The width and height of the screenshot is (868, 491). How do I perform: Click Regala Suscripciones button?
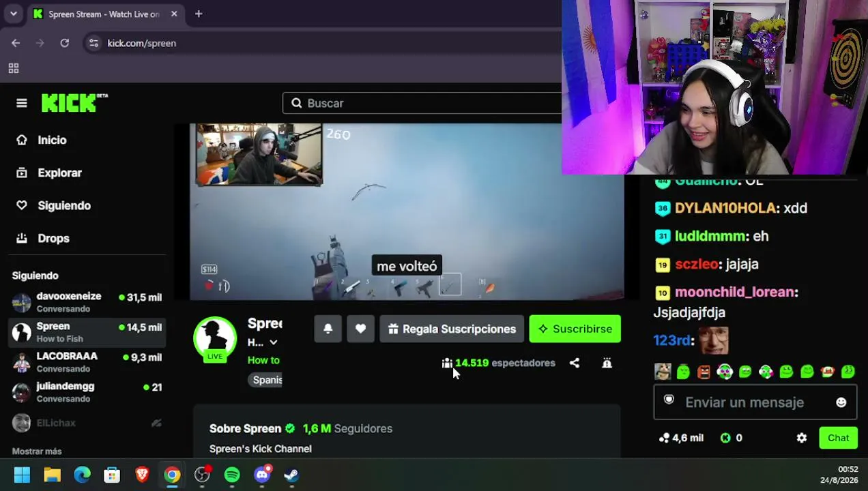[452, 329]
